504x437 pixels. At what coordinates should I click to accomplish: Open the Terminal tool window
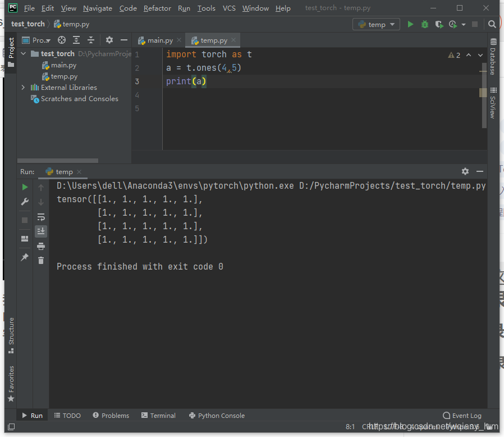pos(158,416)
